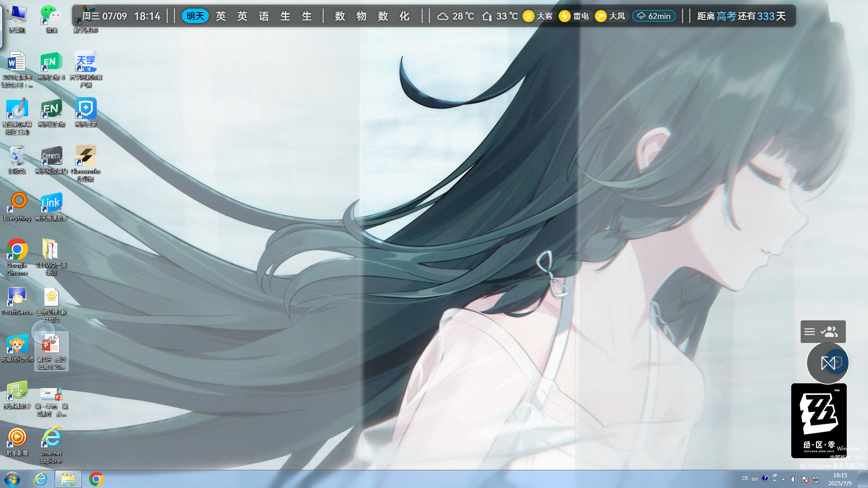Open Internet Explorer desktop shortcut

[52, 446]
